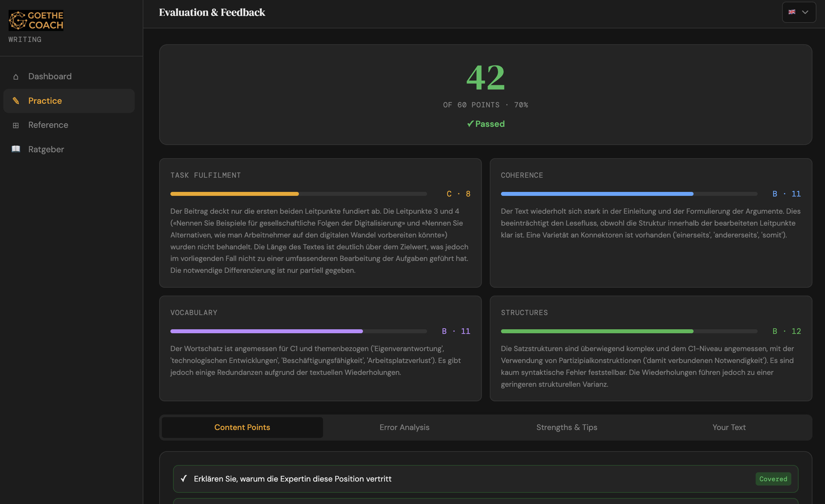This screenshot has height=504, width=825.
Task: Go to Reference in the sidebar
Action: pyautogui.click(x=48, y=125)
